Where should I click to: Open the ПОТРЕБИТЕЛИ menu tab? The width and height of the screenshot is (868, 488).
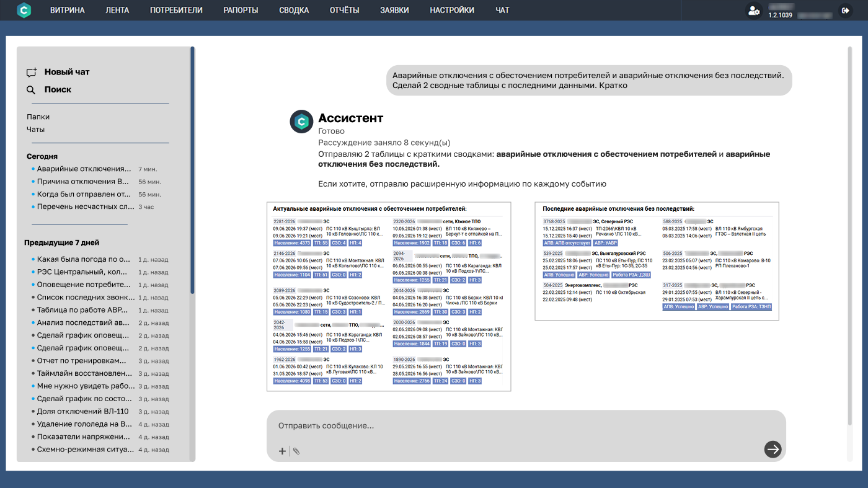click(x=176, y=10)
